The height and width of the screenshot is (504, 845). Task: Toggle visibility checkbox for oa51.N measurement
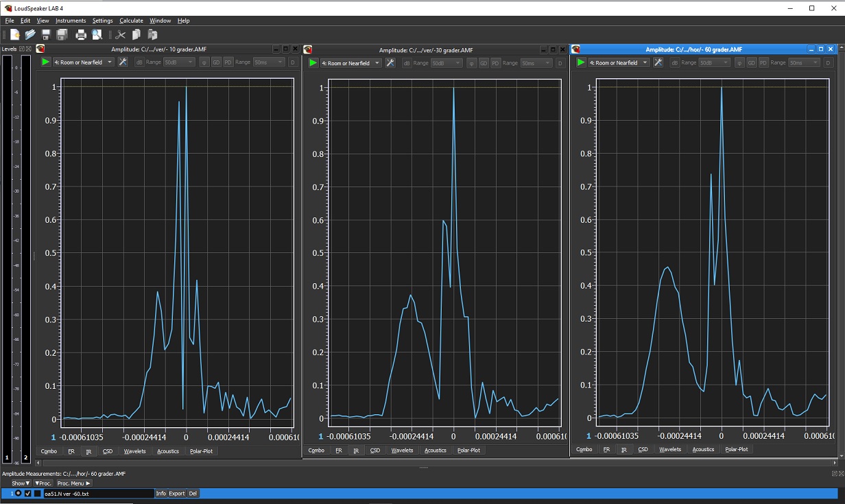point(28,494)
